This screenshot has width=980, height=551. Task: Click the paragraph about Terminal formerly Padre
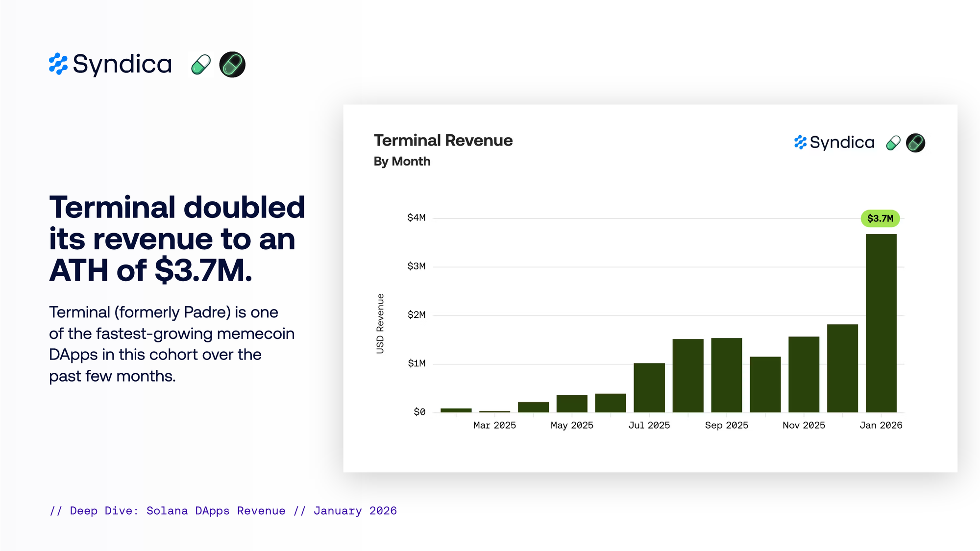coord(171,344)
